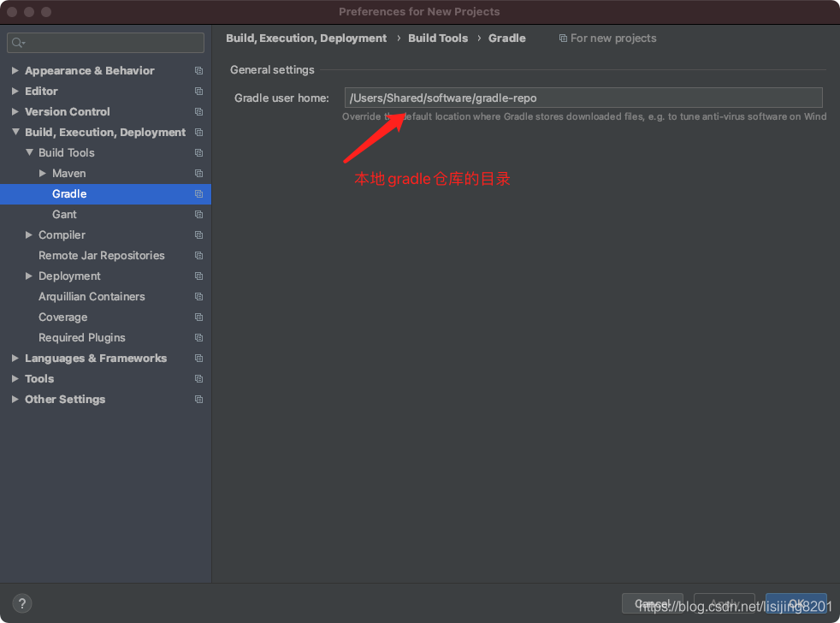Click the copy icon next to Maven
The height and width of the screenshot is (623, 840).
(x=198, y=173)
